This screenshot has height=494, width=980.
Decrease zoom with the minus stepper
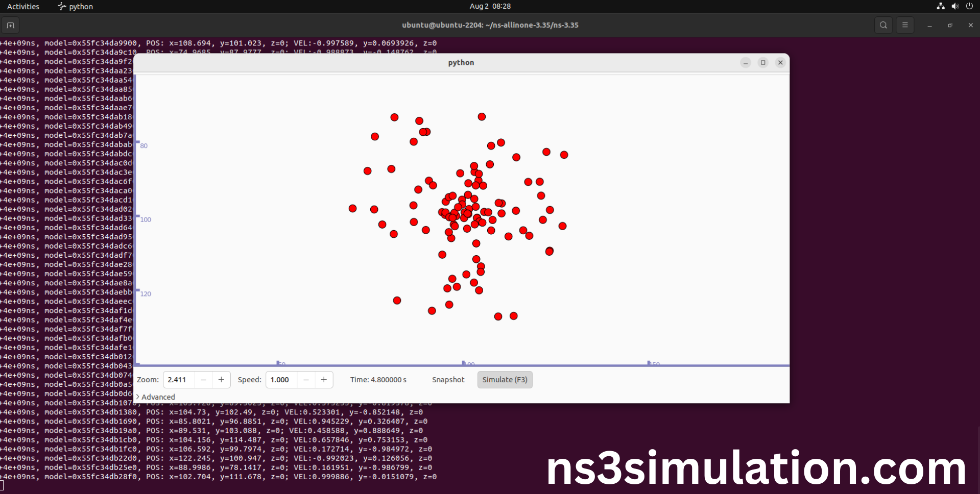coord(203,380)
